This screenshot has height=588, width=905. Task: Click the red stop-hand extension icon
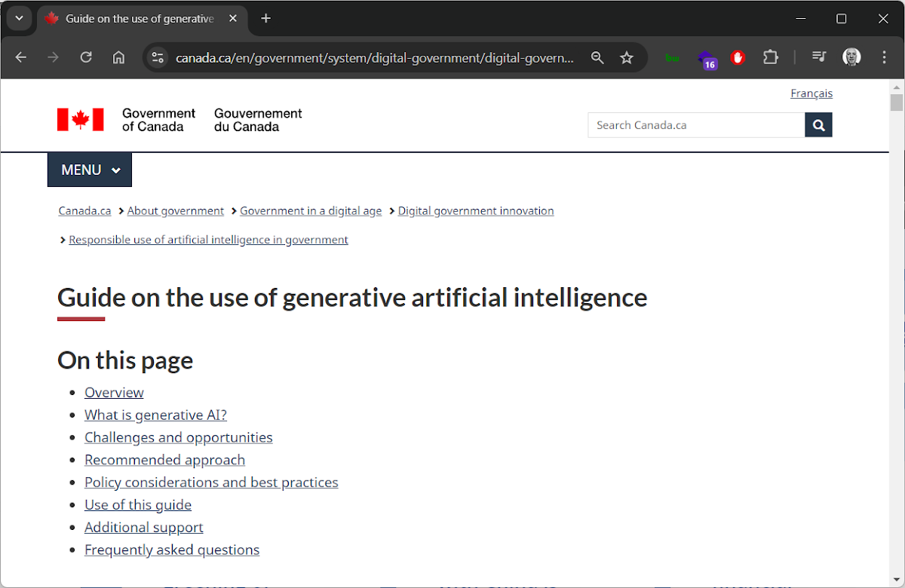[738, 57]
